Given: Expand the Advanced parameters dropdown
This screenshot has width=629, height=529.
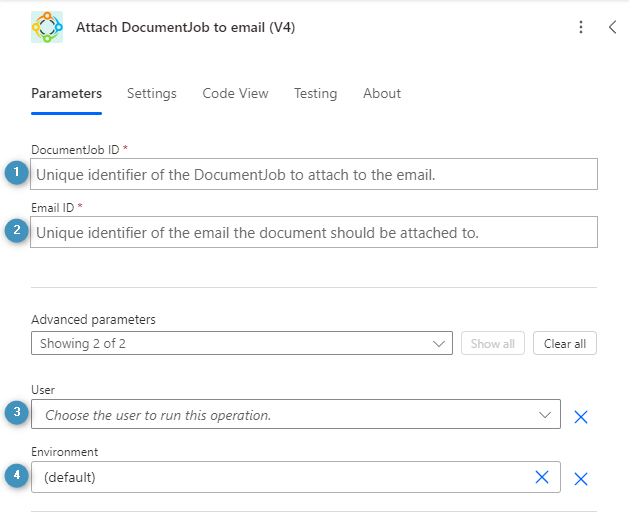Looking at the screenshot, I should (x=242, y=343).
